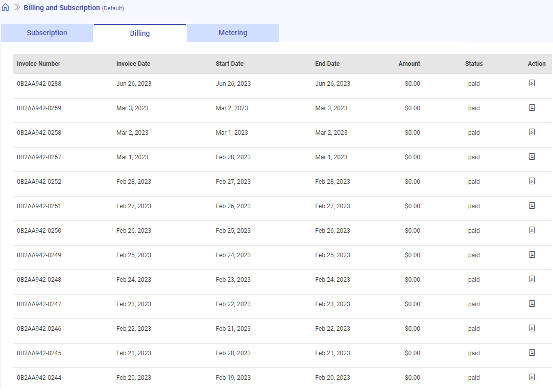Download PDF for invoice 0B2AA942-0288
The height and width of the screenshot is (392, 553).
[x=532, y=83]
